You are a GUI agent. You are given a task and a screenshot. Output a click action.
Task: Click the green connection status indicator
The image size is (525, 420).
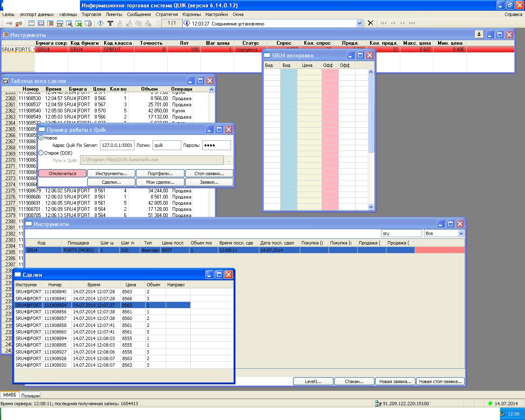tap(490, 404)
